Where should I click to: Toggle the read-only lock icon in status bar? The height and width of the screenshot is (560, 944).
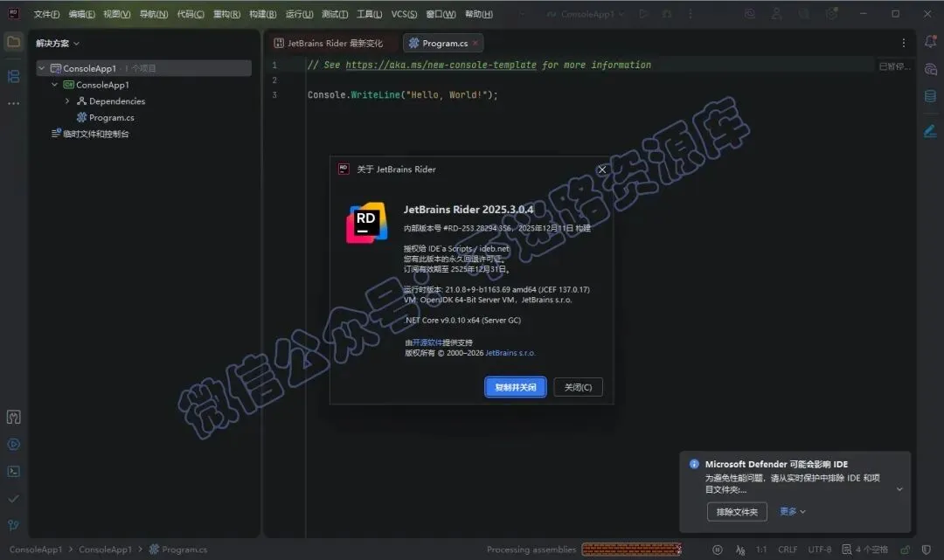905,550
